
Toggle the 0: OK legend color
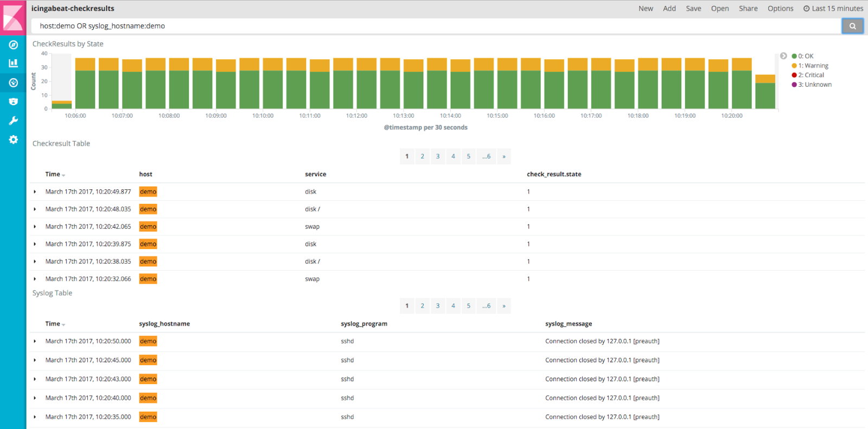[794, 56]
